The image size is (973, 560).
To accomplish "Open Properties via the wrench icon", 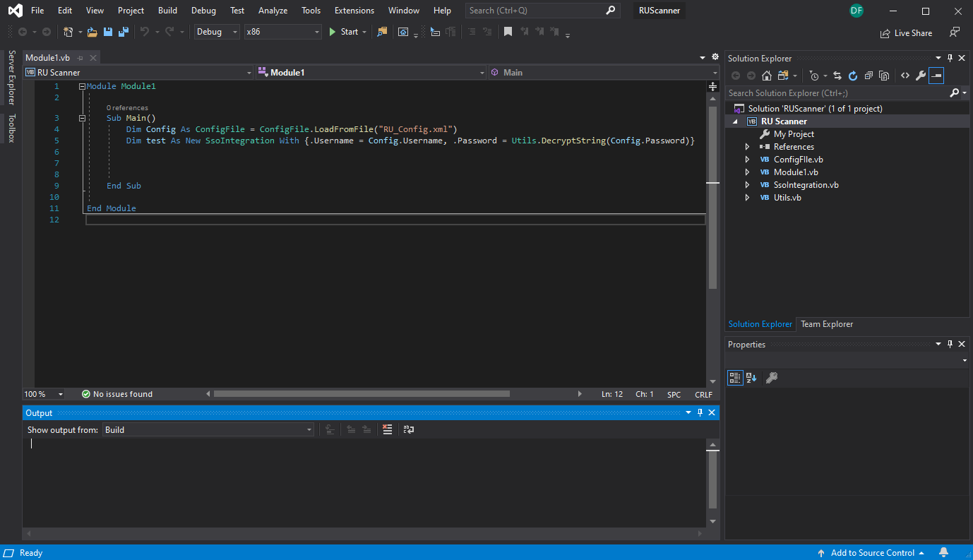I will tap(920, 76).
